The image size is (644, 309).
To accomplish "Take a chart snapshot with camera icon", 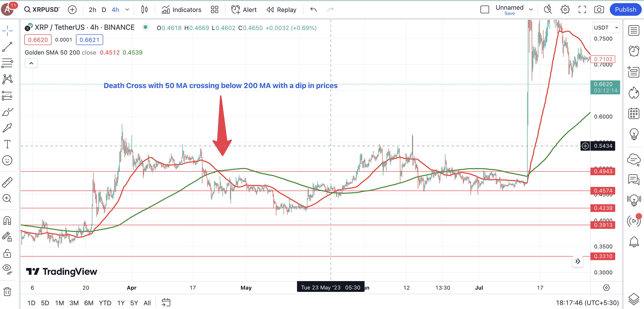I will coord(599,10).
